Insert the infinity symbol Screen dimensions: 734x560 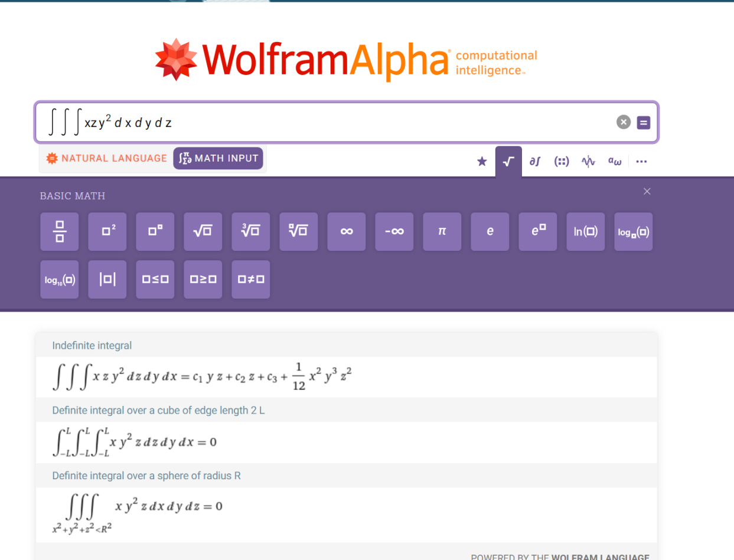pyautogui.click(x=347, y=232)
